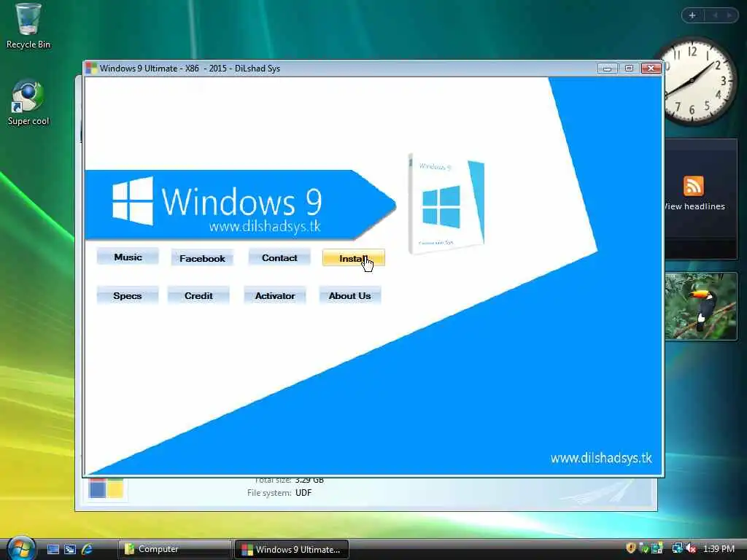Open the network tray icon

(x=677, y=548)
